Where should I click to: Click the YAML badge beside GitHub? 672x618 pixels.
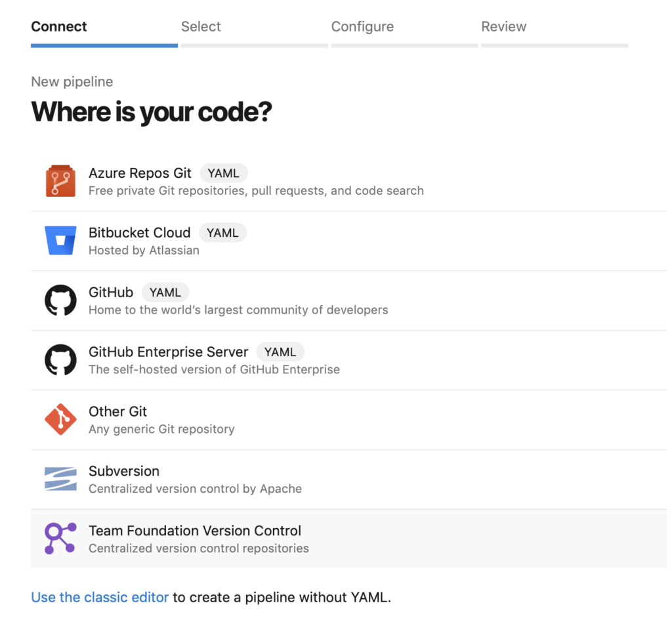click(165, 293)
